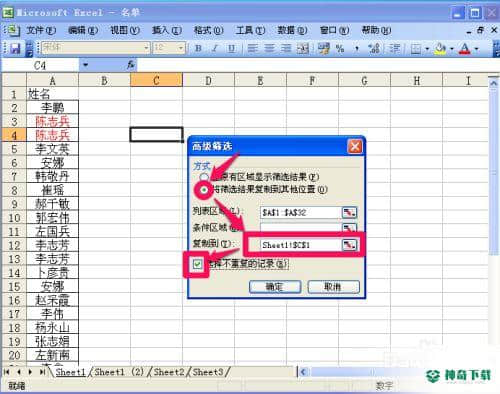Toggle Italic formatting in toolbar
The width and height of the screenshot is (500, 394).
[215, 49]
